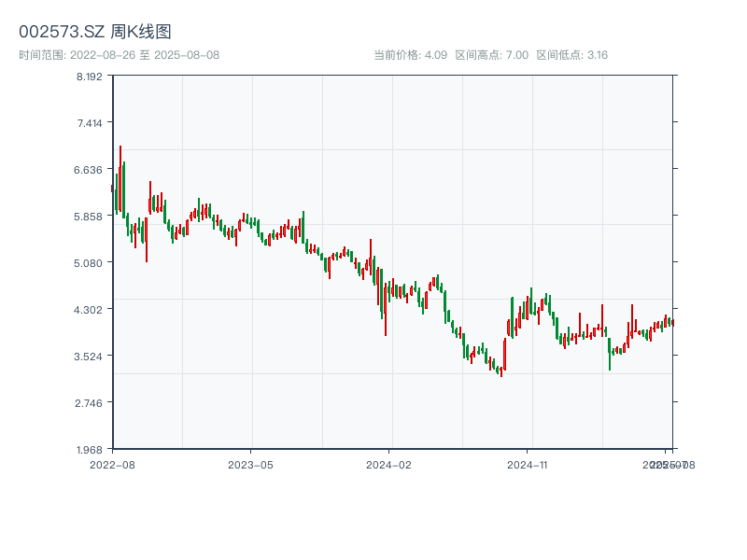Click the 5.858 y-axis price label
The image size is (747, 560).
pos(90,217)
